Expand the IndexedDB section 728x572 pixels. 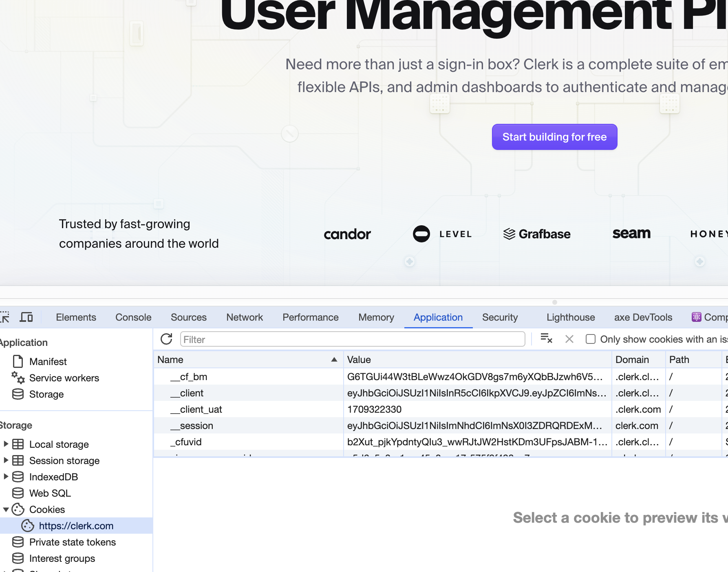6,477
